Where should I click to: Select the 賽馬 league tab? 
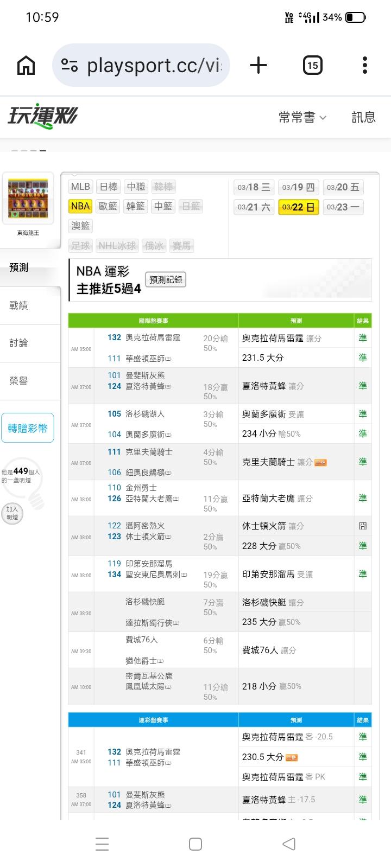(181, 246)
